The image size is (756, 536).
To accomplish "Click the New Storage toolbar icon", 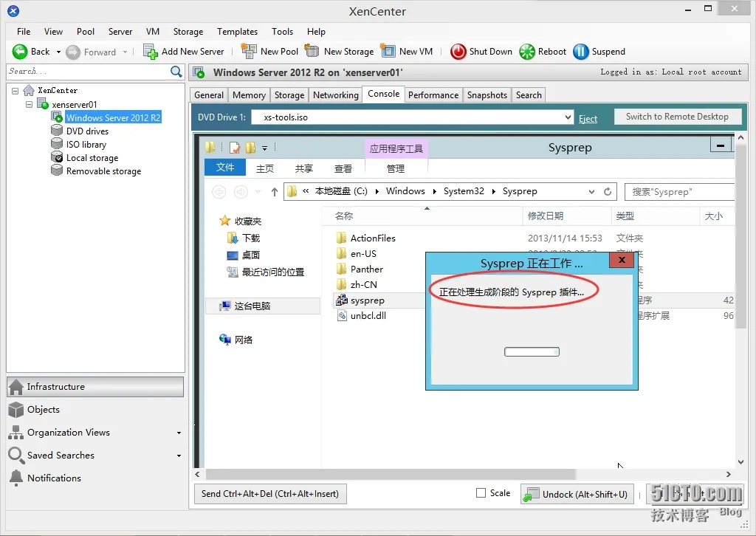I will pos(312,51).
